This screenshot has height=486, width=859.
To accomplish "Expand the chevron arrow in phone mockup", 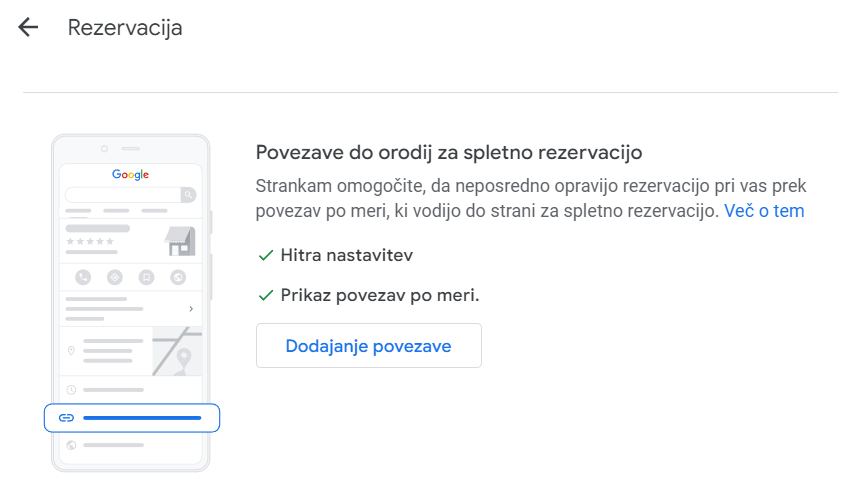I will (x=190, y=309).
